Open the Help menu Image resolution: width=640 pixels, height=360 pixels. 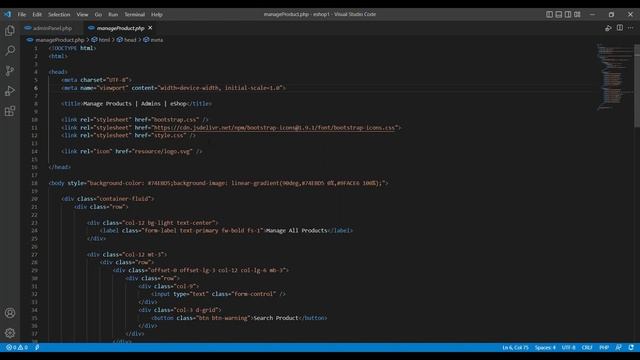tap(157, 14)
